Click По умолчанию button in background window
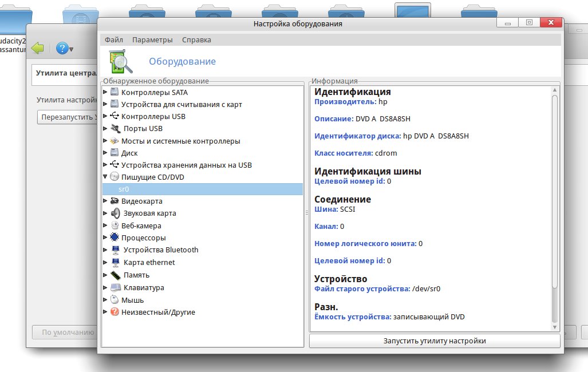 [x=65, y=333]
